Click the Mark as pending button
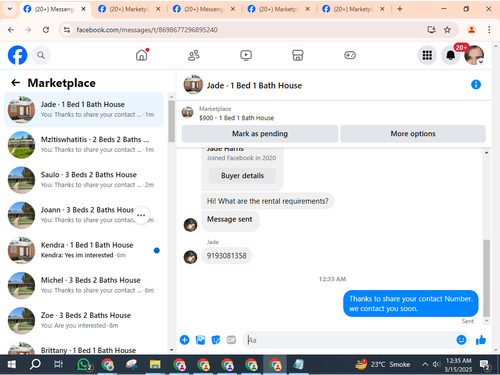 pos(260,134)
